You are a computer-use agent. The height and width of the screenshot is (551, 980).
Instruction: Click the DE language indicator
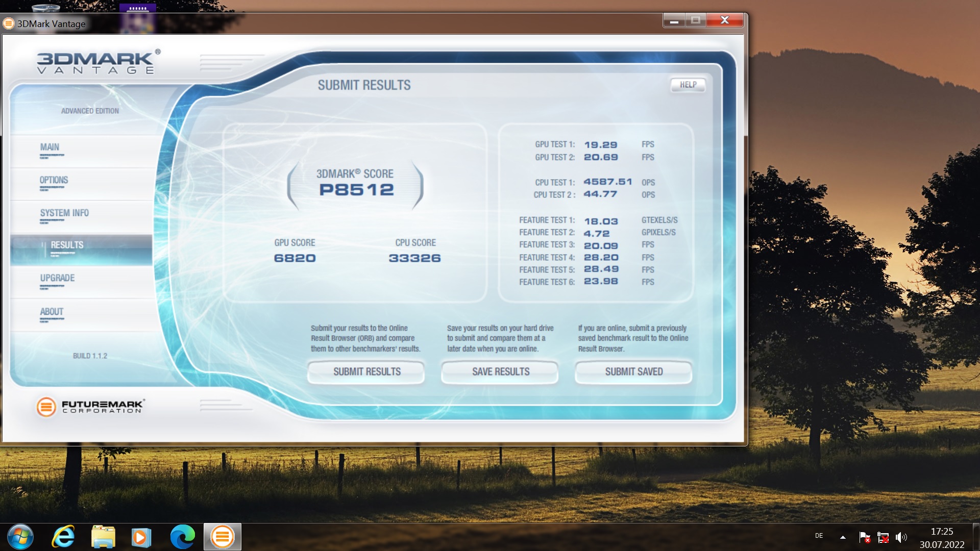[819, 536]
